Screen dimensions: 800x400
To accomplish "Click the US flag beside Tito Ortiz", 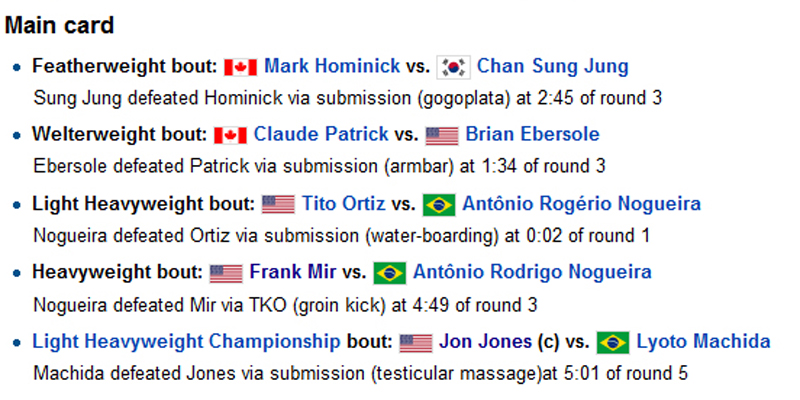I will click(278, 204).
